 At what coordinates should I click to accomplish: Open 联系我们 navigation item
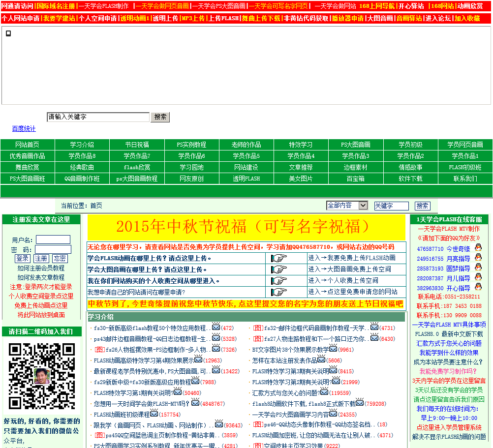(x=465, y=179)
